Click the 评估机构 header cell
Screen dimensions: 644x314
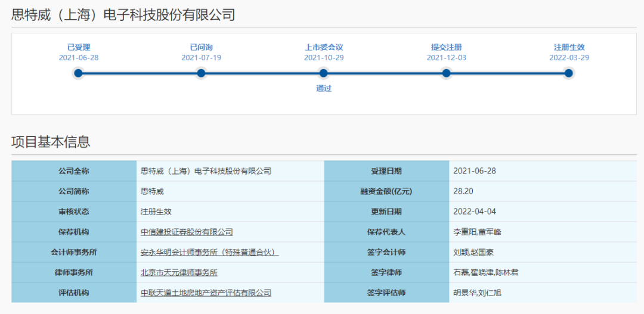pyautogui.click(x=74, y=293)
